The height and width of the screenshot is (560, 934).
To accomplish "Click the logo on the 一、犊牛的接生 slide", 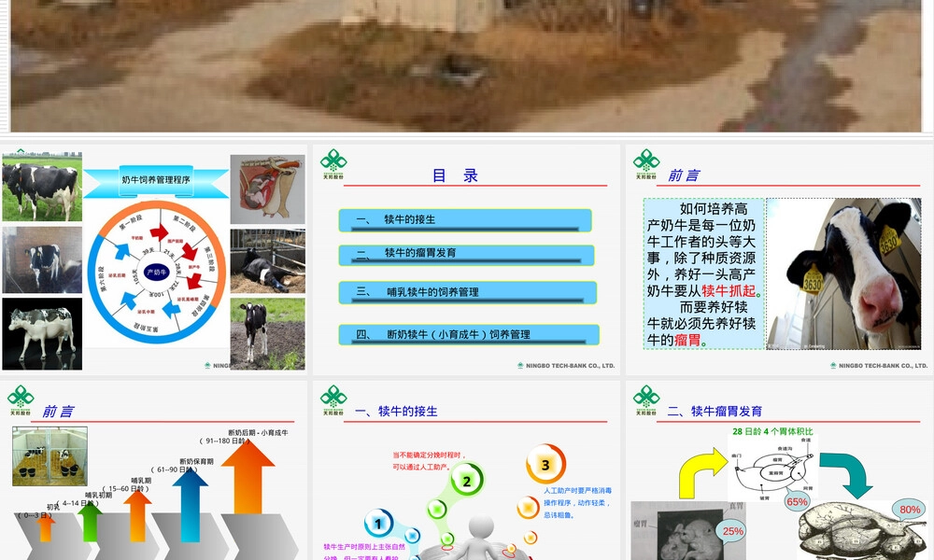I will 333,399.
